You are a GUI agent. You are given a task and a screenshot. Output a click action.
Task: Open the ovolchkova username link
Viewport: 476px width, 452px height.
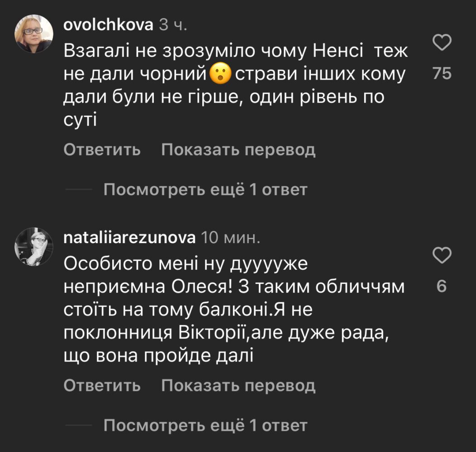(x=109, y=26)
